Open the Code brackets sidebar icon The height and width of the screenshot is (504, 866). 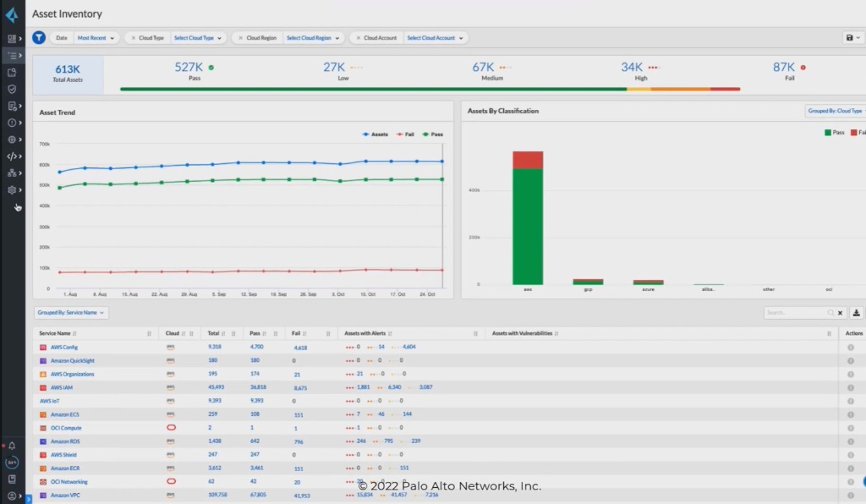tap(12, 156)
